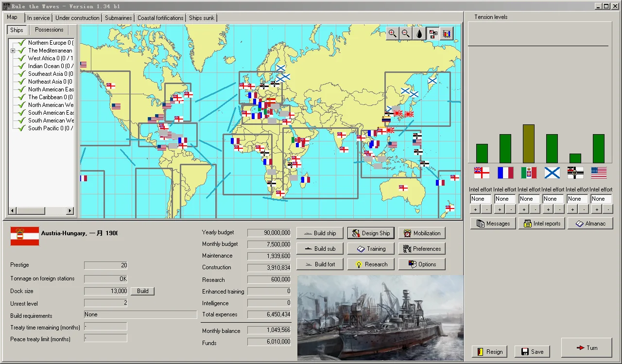Image resolution: width=622 pixels, height=364 pixels.
Task: Select Southeast Asia in the ships tree
Action: point(51,74)
